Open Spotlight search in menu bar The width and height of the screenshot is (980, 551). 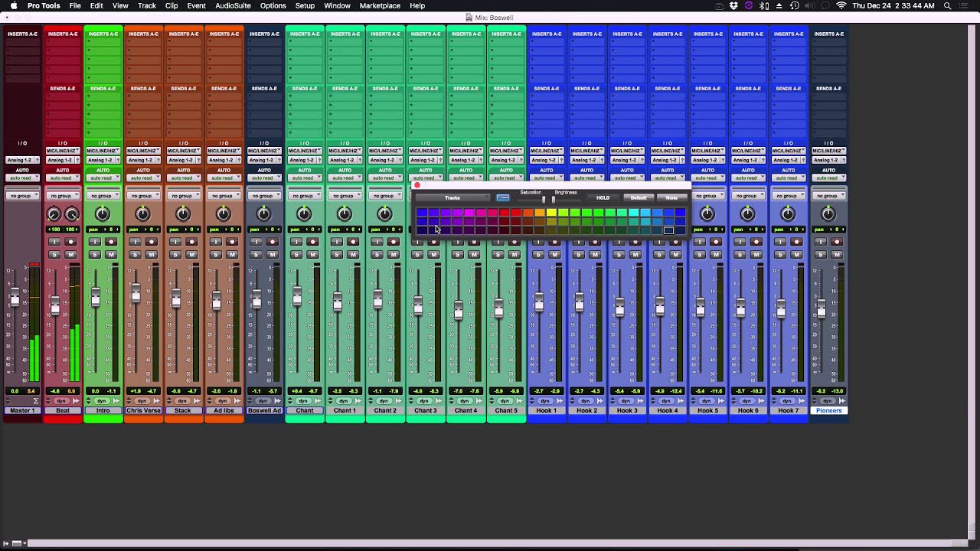coord(947,5)
